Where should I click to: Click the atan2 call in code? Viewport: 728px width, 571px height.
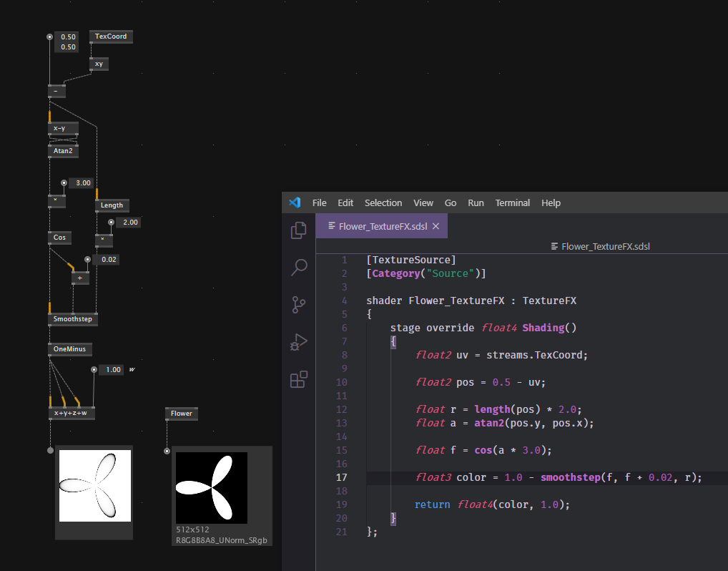[x=489, y=424]
